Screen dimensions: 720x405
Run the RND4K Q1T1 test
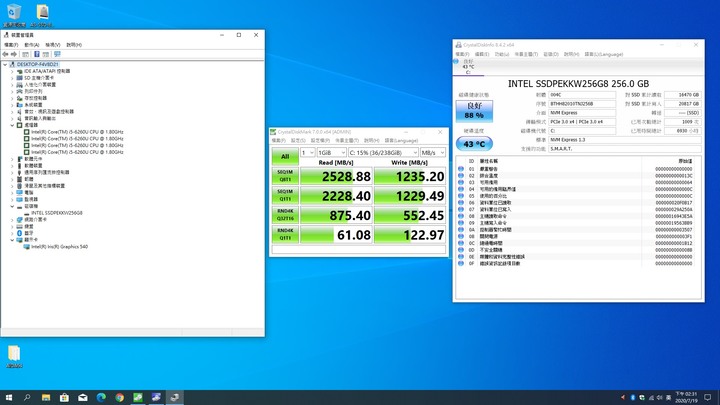(285, 235)
